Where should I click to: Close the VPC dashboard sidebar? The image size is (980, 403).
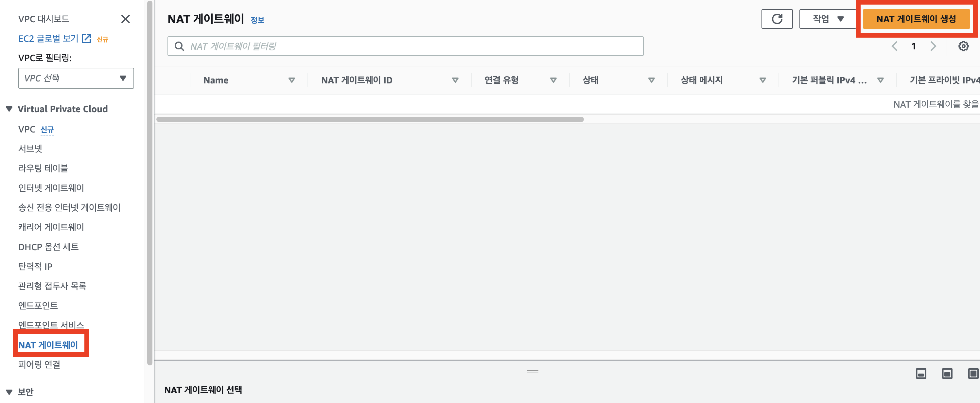(x=125, y=19)
